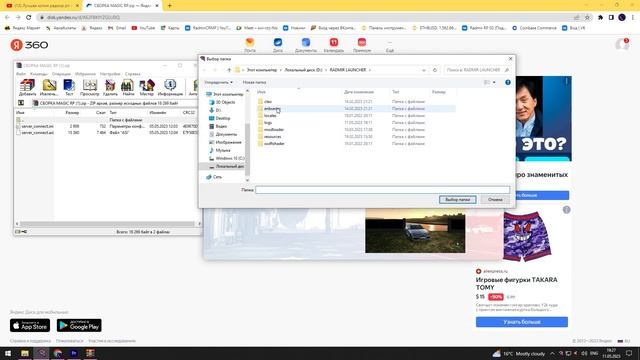This screenshot has width=640, height=360.
Task: Click the App Store download badge
Action: pos(30,325)
